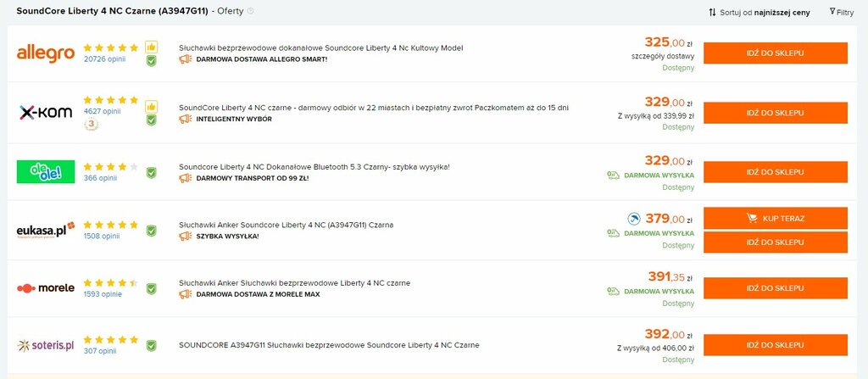Click megaphone icon next to DARMOWA DOSTAWA ALLEGRO SMART
Screen dimensions: 868x379
pos(185,59)
